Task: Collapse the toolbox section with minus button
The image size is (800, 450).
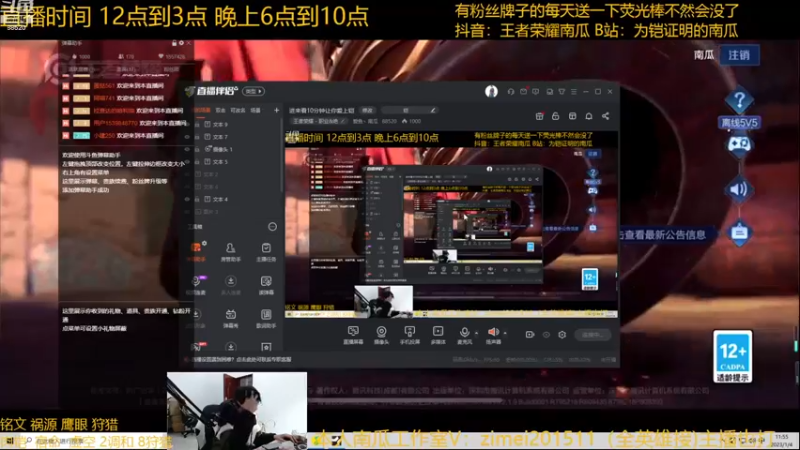Action: (272, 227)
